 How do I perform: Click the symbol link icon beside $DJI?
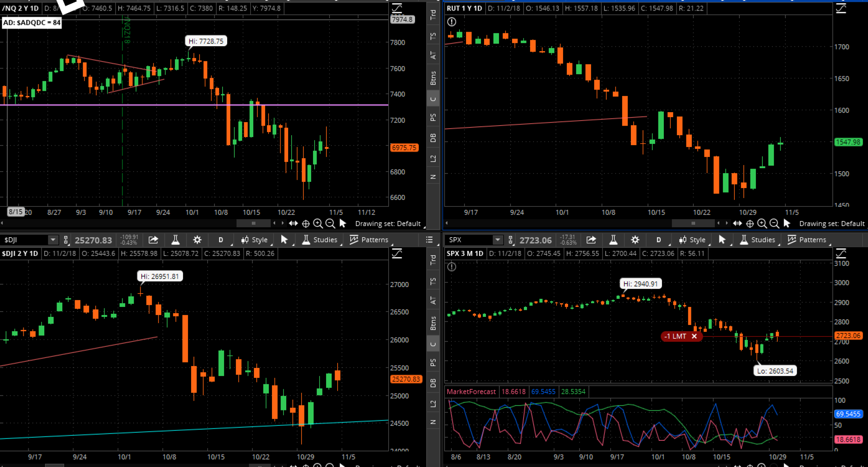point(67,240)
